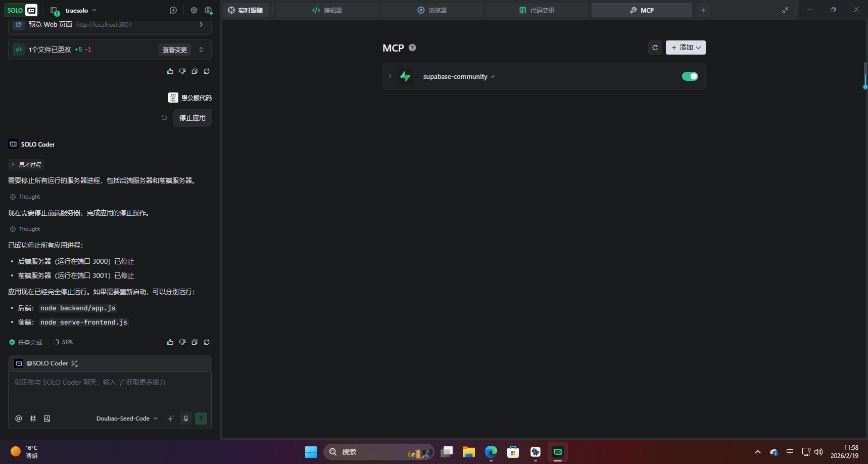
Task: Open Microsoft Edge from the taskbar
Action: pyautogui.click(x=491, y=452)
